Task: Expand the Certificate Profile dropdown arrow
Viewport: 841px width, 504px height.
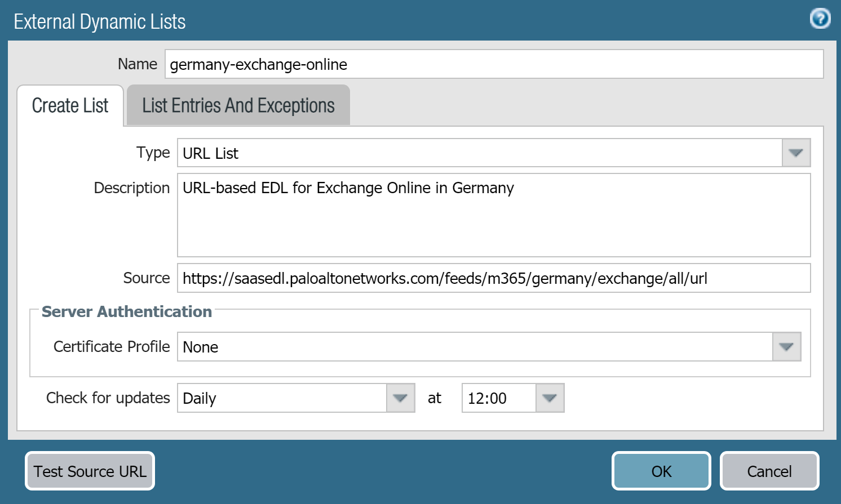Action: click(786, 347)
